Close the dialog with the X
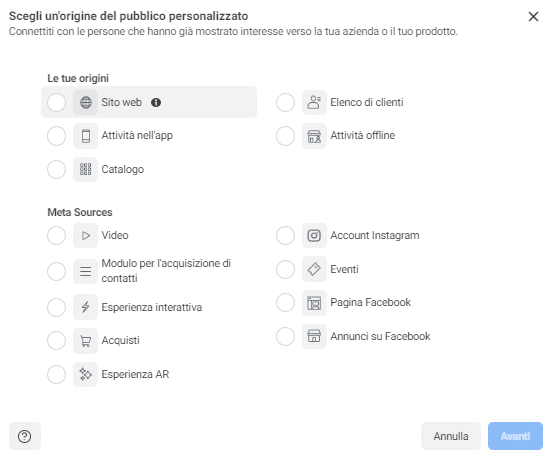 click(533, 16)
